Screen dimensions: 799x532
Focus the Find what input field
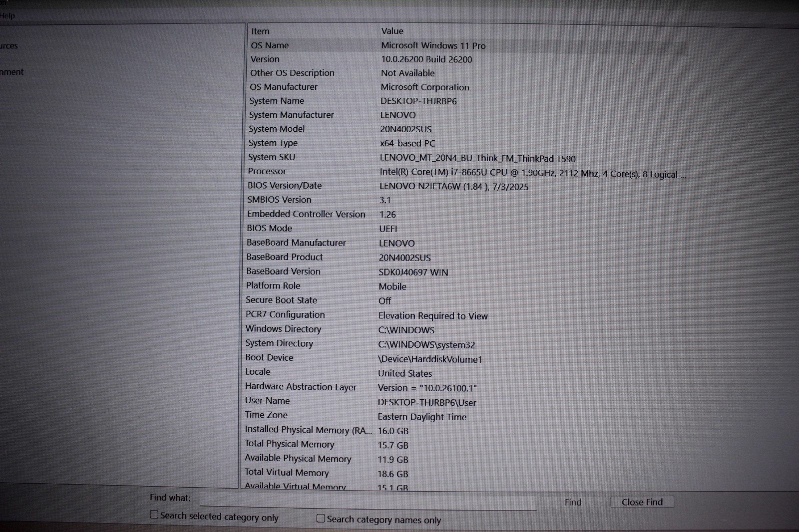(369, 500)
